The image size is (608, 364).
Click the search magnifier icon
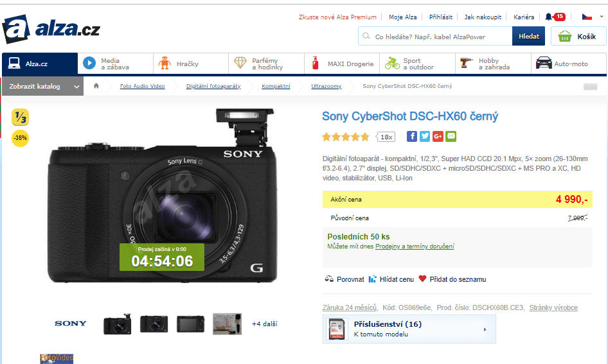point(366,36)
